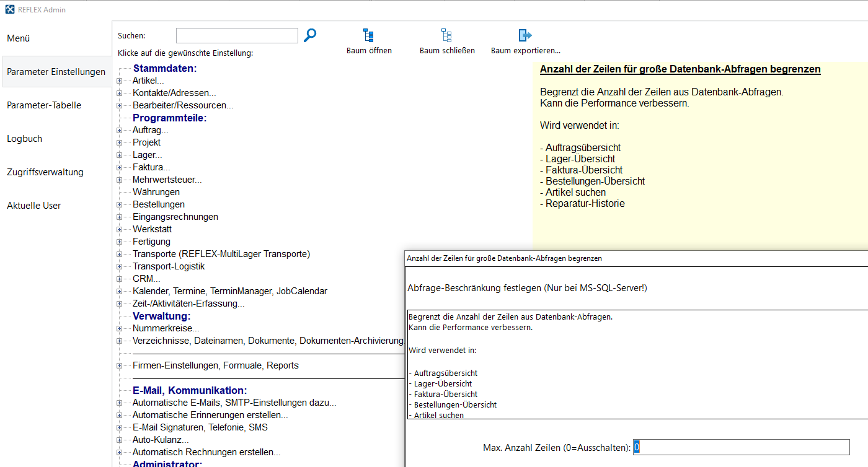Click the dialog's description text box

tap(637, 364)
